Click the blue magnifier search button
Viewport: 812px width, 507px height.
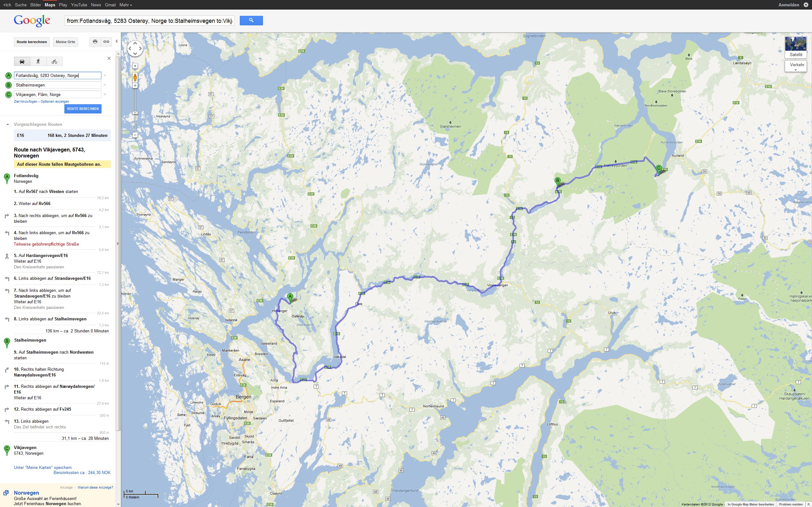[x=251, y=21]
